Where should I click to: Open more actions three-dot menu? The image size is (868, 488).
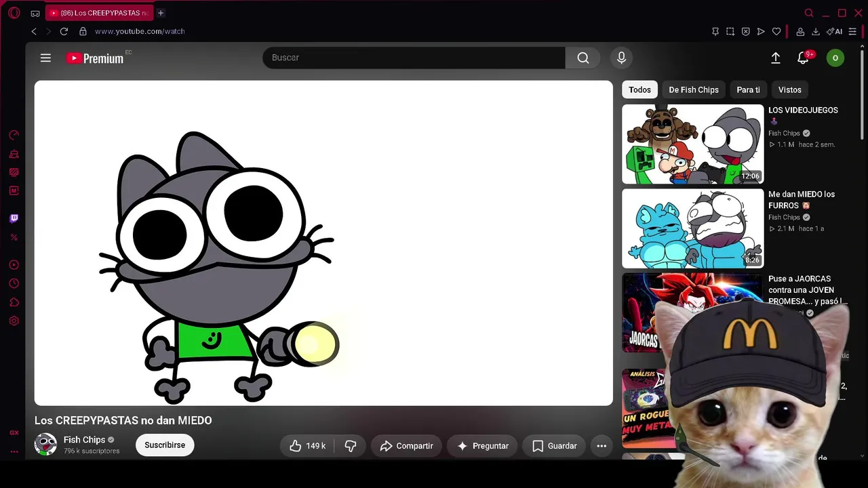pos(601,446)
